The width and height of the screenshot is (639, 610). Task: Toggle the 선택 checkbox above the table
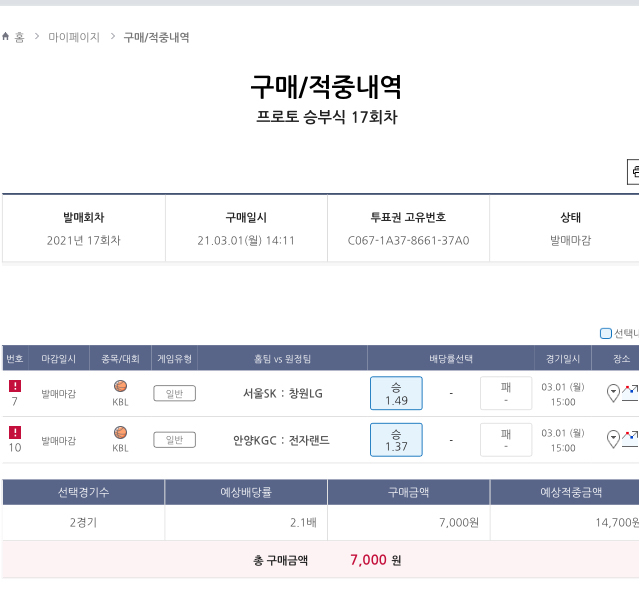pos(605,333)
